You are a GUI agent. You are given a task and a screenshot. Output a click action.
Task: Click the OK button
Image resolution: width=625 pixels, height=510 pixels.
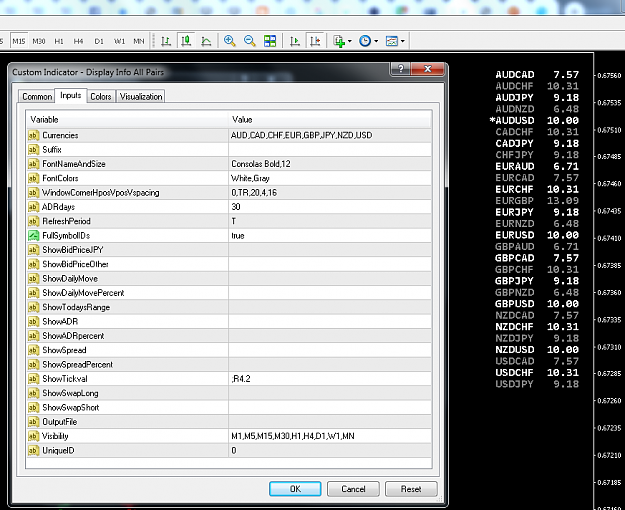pyautogui.click(x=295, y=489)
